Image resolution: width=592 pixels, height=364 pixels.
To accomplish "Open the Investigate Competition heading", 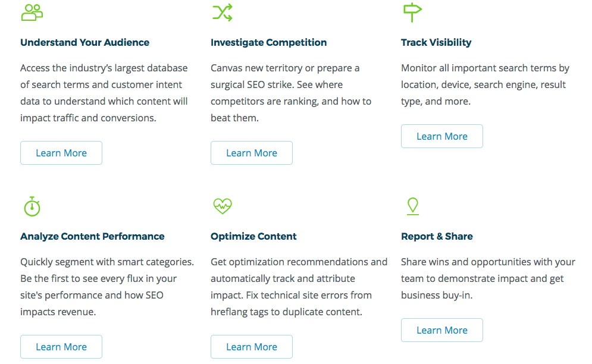I will coord(268,42).
